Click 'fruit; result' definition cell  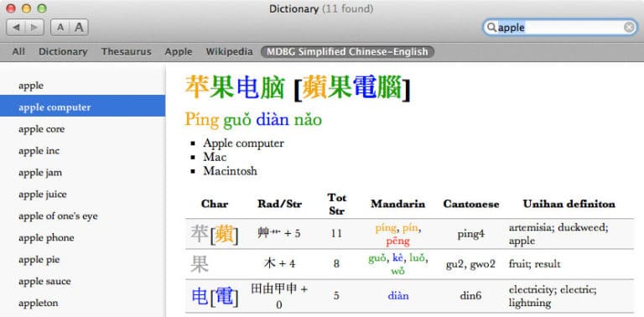coord(534,264)
